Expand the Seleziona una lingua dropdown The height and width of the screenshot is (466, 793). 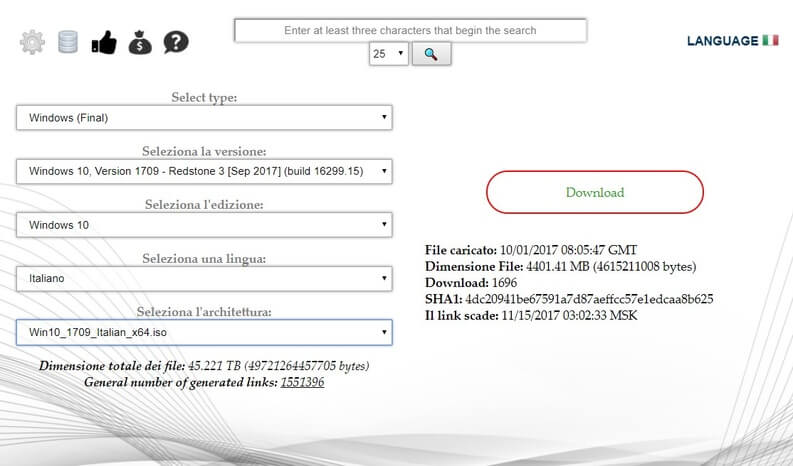pyautogui.click(x=204, y=278)
